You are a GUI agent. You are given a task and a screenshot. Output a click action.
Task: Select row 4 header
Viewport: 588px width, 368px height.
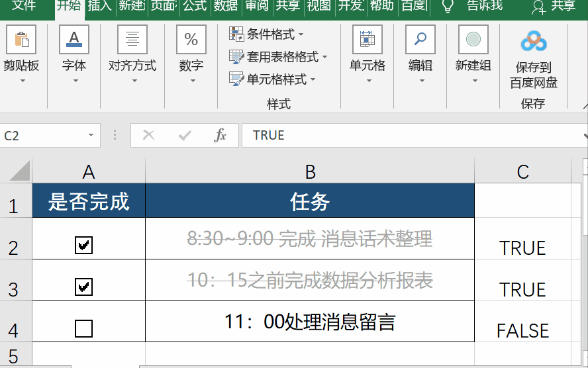(16, 322)
